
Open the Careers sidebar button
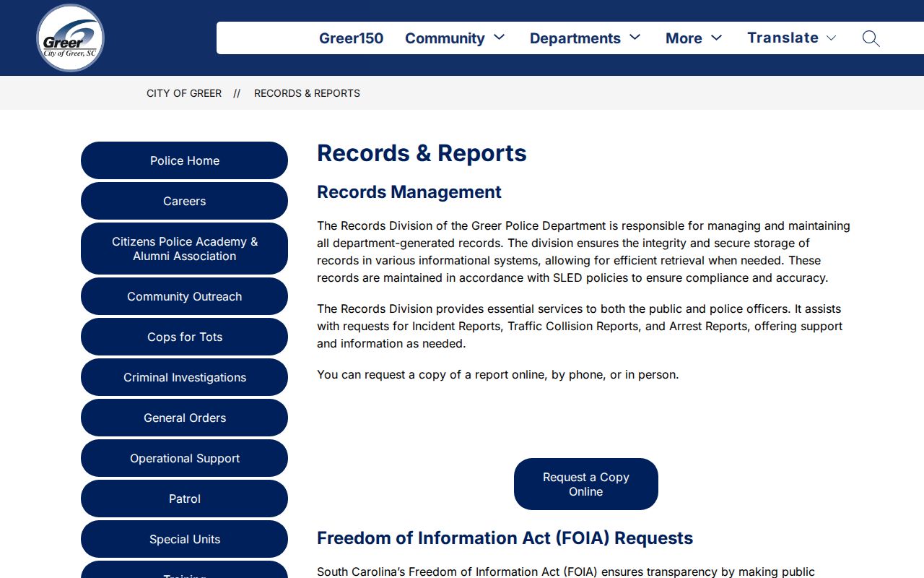pos(184,201)
